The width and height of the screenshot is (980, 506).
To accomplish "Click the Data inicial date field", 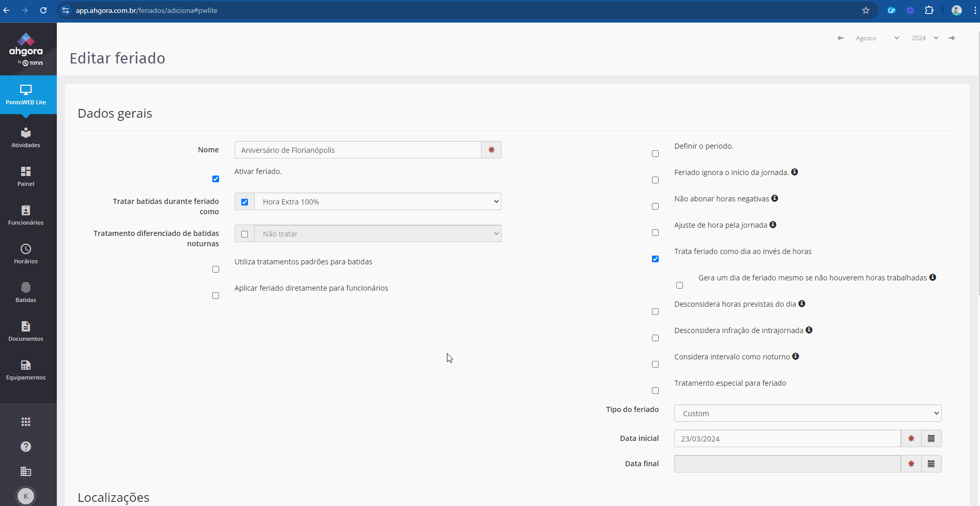I will [x=787, y=438].
